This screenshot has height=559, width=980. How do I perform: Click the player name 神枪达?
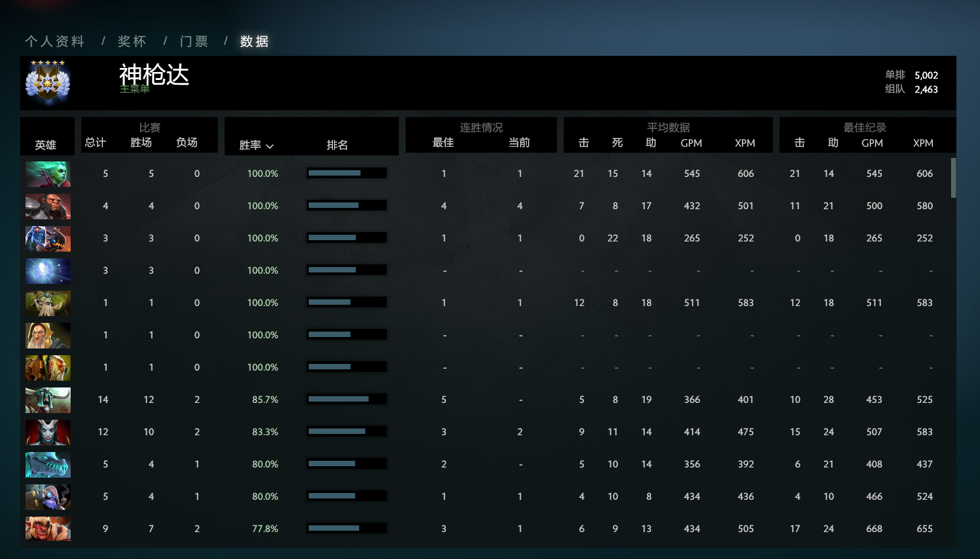click(x=154, y=75)
